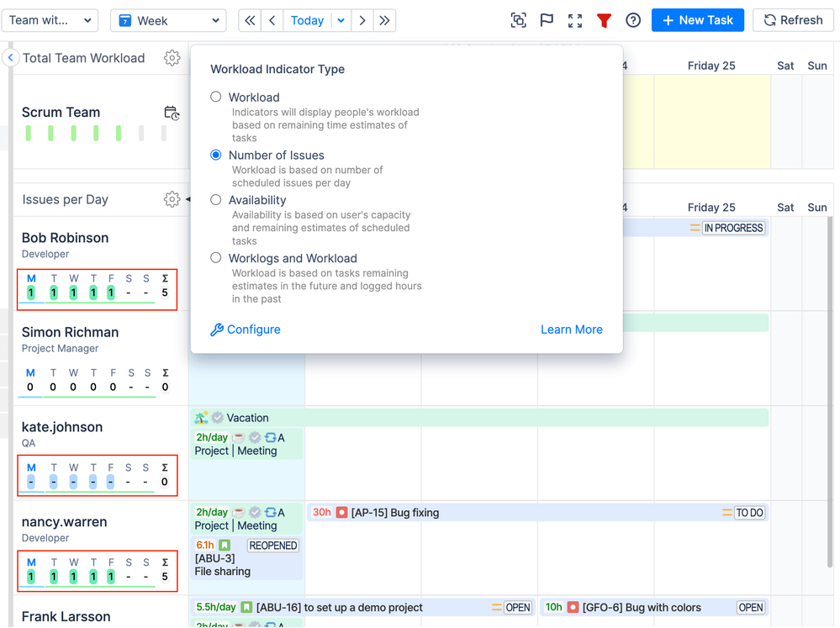The width and height of the screenshot is (840, 628).
Task: Click first green Scrum Team workload bar
Action: (x=29, y=133)
